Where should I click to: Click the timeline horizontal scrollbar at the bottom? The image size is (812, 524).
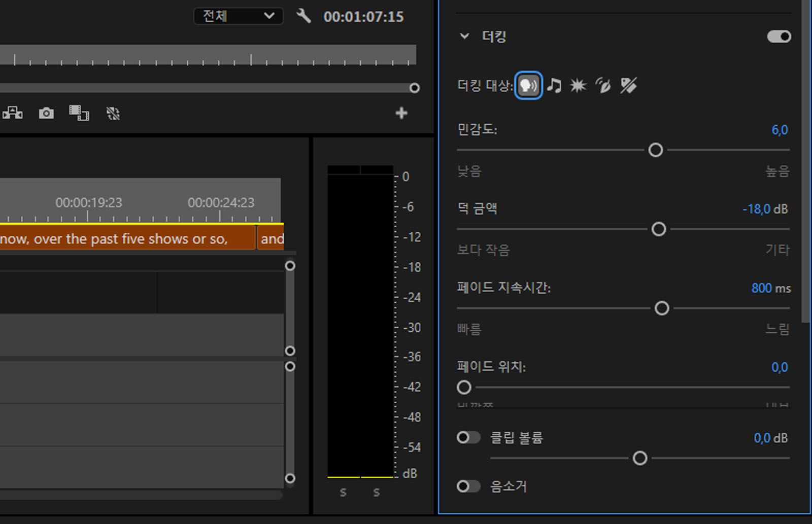[141, 495]
